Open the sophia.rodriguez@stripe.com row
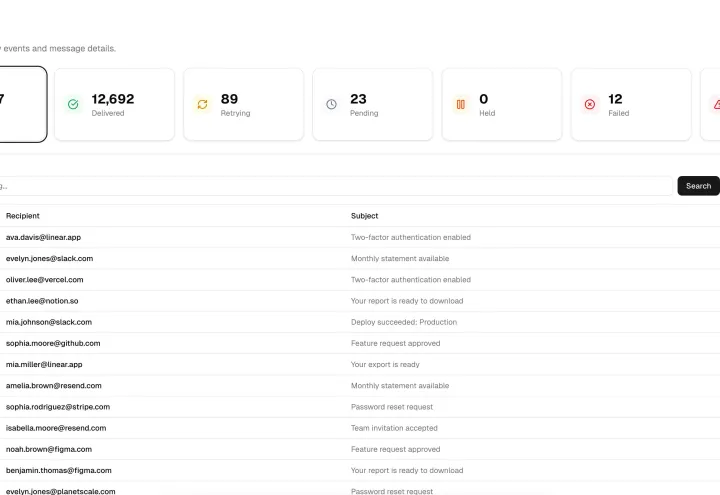The image size is (720, 495). pos(360,407)
